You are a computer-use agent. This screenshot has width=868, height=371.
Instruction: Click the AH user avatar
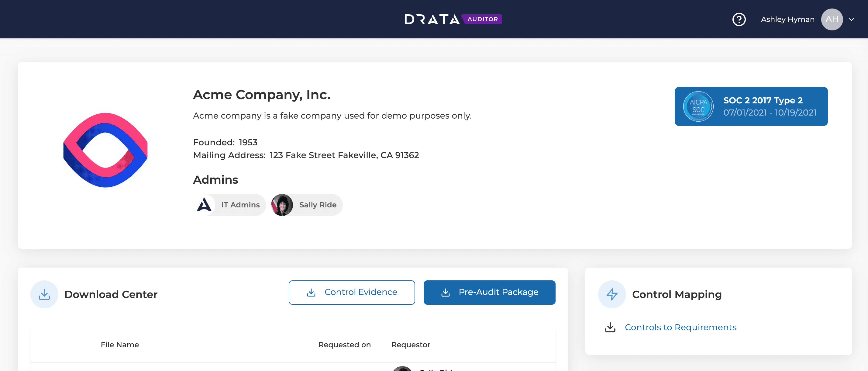point(832,19)
